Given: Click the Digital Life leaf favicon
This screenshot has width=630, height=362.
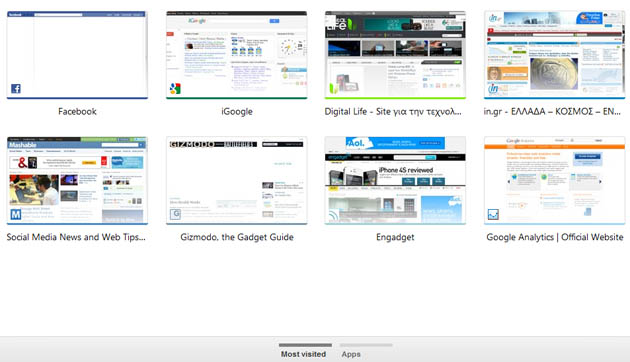Looking at the screenshot, I should (x=333, y=88).
